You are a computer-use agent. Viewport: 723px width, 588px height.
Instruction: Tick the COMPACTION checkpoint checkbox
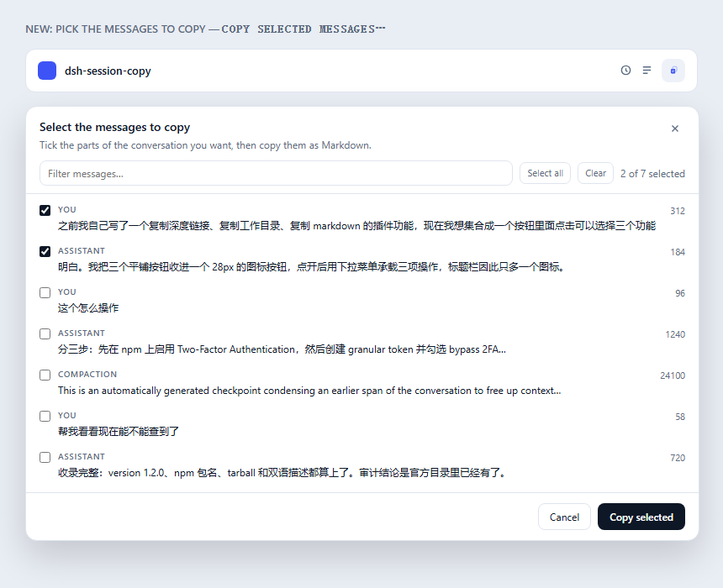(45, 375)
